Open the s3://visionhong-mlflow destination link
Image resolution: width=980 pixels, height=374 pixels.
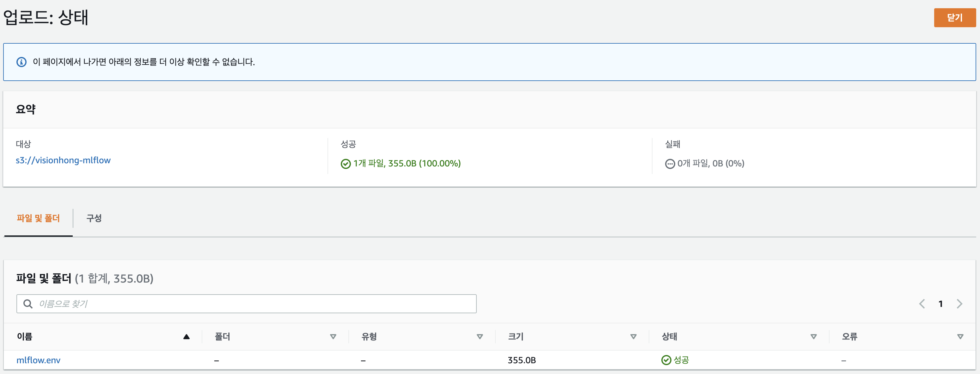63,160
